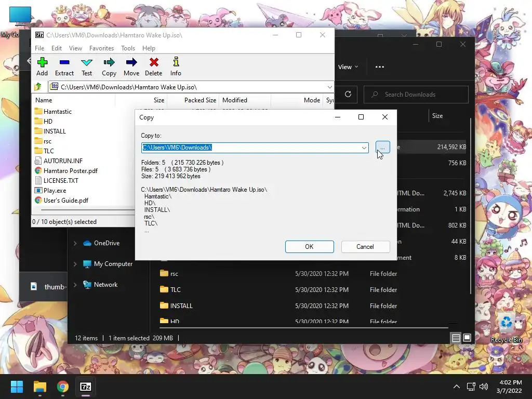Select AUTORUN.INF file in 7-Zip
Screen dimensions: 532x399
[x=59, y=161]
